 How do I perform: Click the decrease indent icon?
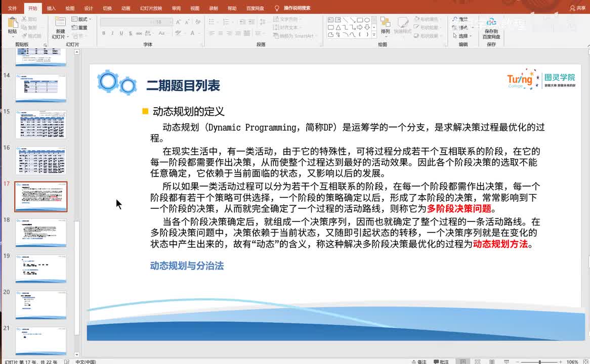tap(242, 22)
